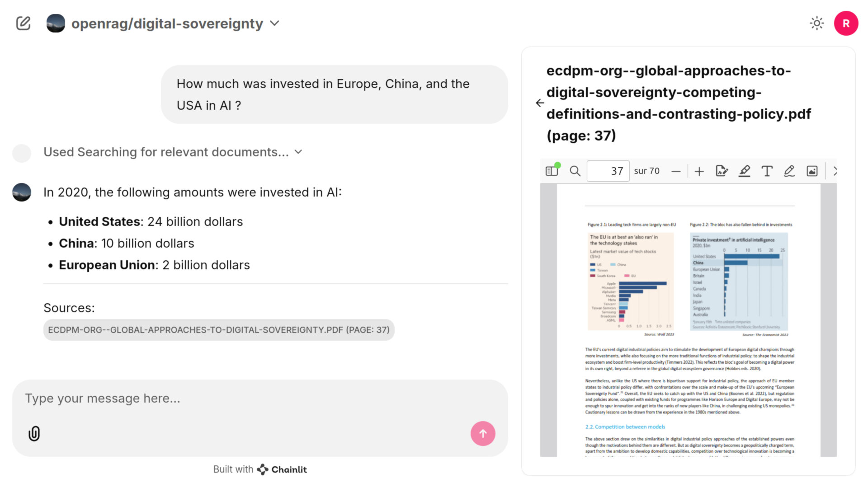Image resolution: width=868 pixels, height=488 pixels.
Task: Click the China: 10 billion dollars line
Action: coord(127,244)
